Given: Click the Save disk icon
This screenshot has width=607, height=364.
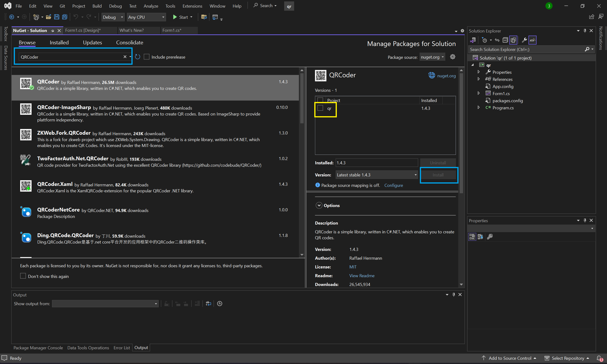Looking at the screenshot, I should tap(57, 17).
